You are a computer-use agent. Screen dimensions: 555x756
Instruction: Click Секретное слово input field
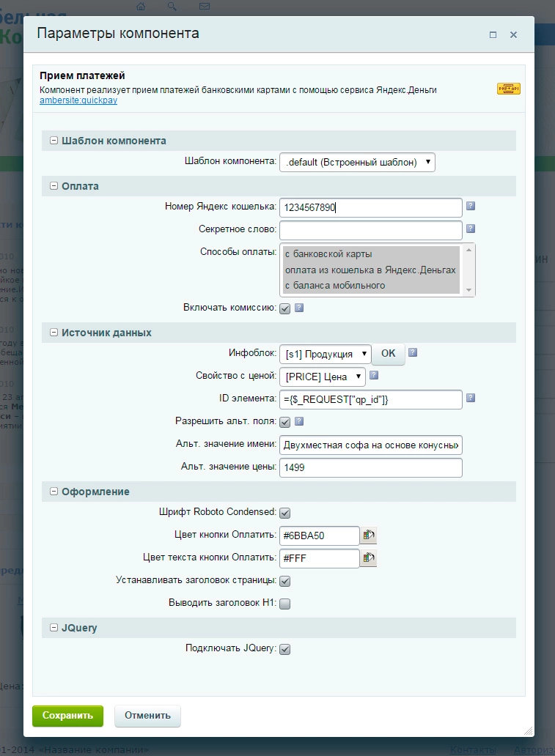click(371, 230)
